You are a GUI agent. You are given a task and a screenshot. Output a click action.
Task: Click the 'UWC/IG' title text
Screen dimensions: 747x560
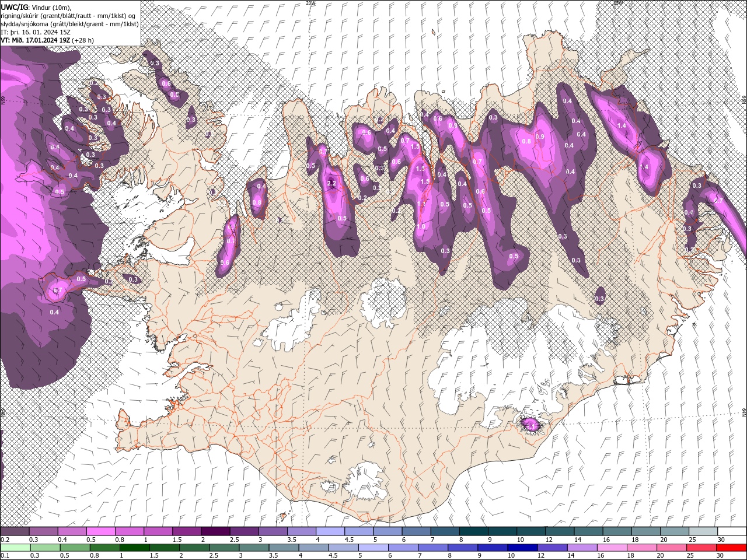[13, 6]
